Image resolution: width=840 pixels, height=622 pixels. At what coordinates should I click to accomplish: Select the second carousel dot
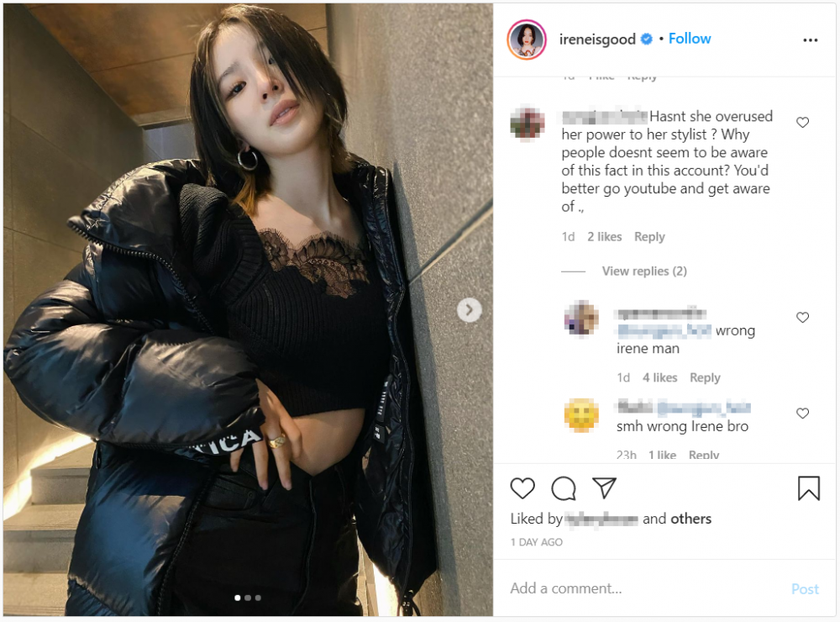248,598
